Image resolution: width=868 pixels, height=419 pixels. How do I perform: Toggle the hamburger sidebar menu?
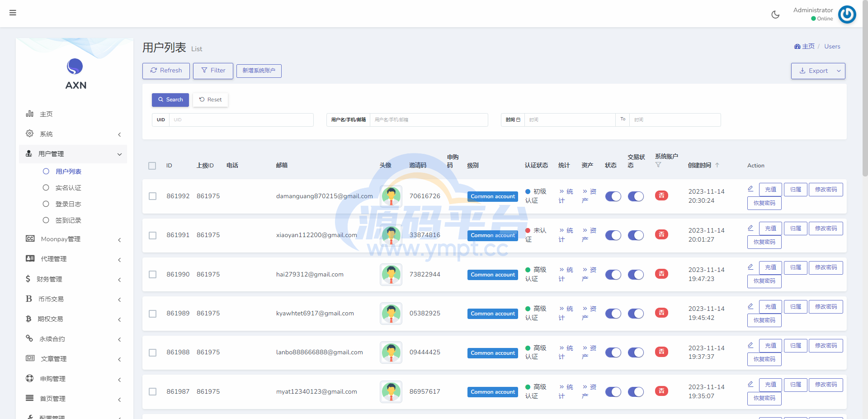(13, 13)
